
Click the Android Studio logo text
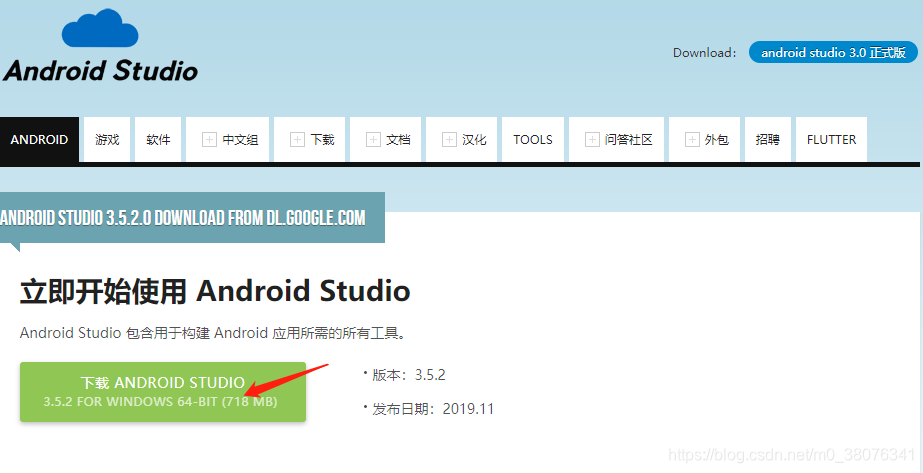click(x=100, y=71)
